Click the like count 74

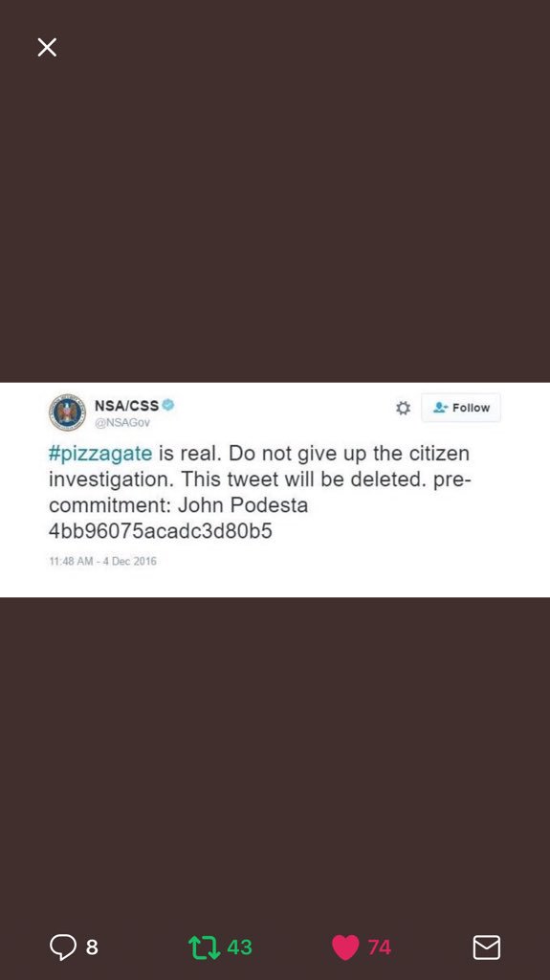[380, 947]
